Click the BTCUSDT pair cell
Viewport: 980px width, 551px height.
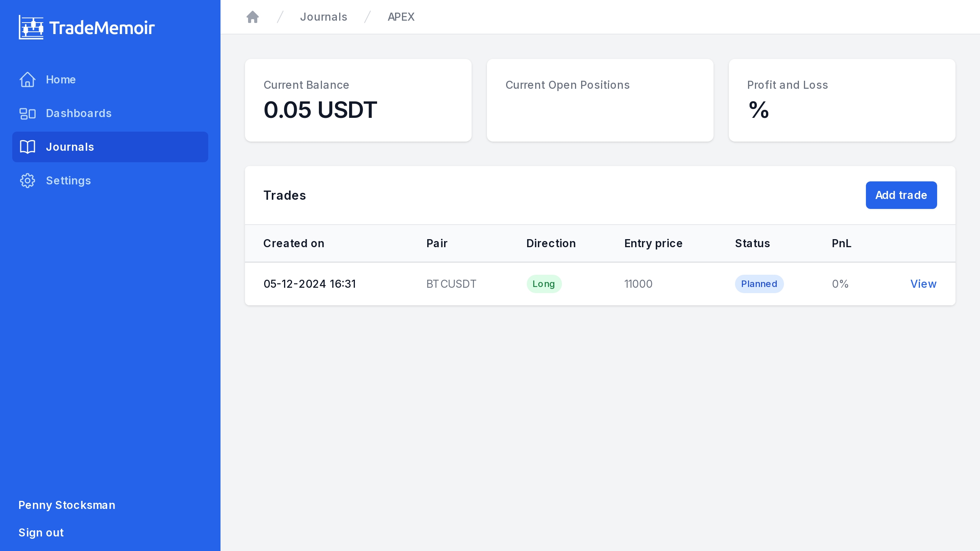[451, 284]
